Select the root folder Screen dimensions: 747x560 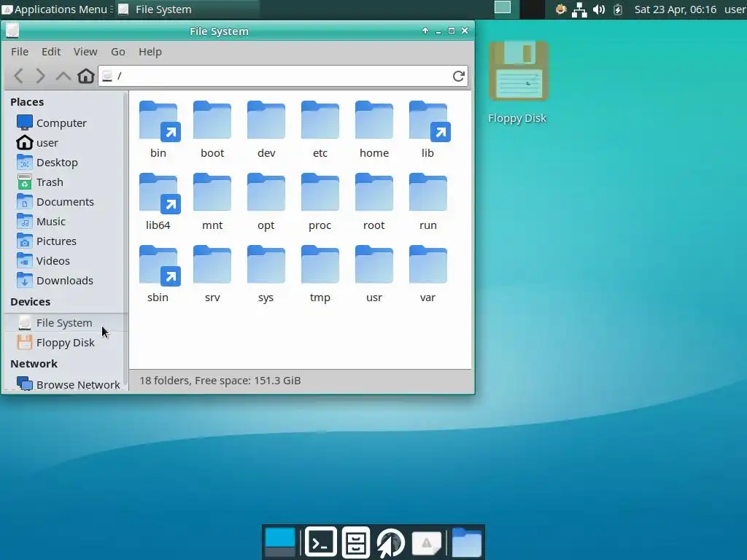pos(374,193)
